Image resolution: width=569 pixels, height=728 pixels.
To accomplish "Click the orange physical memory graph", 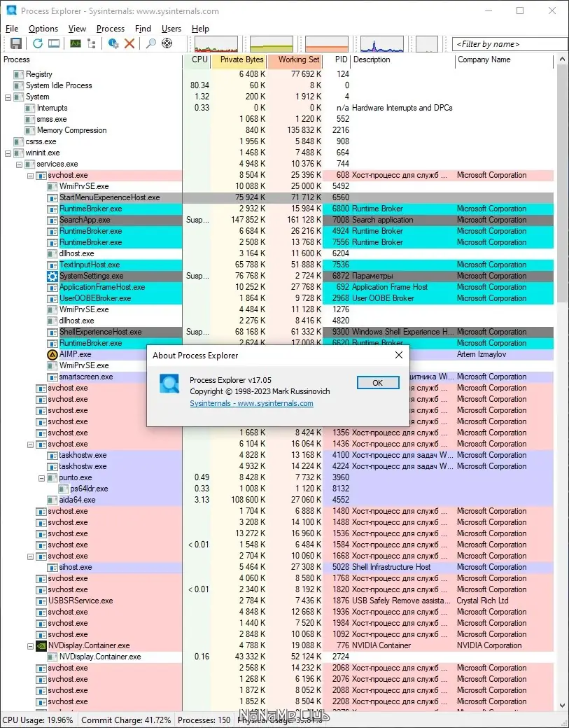I will 327,43.
